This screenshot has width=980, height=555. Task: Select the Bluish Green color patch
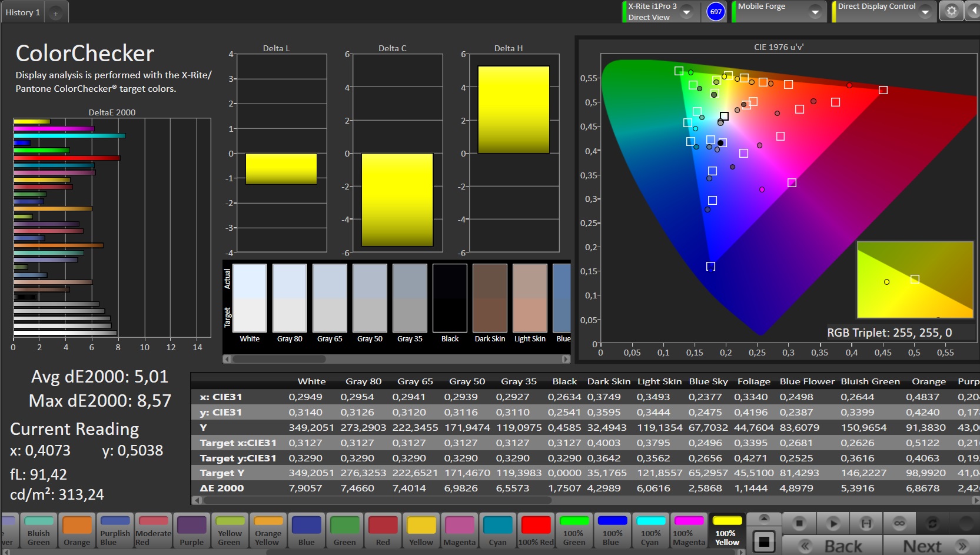[x=39, y=531]
